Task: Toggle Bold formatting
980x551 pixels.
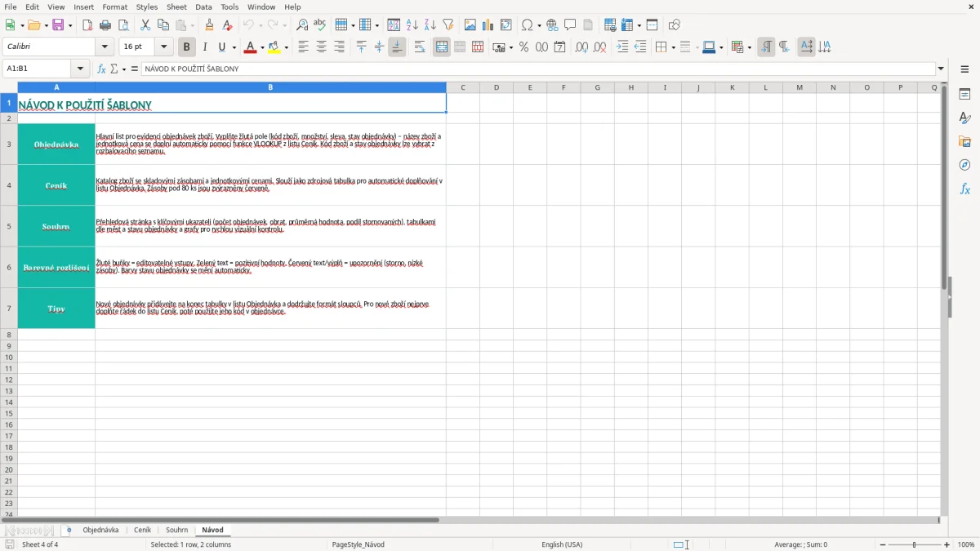Action: coord(186,47)
